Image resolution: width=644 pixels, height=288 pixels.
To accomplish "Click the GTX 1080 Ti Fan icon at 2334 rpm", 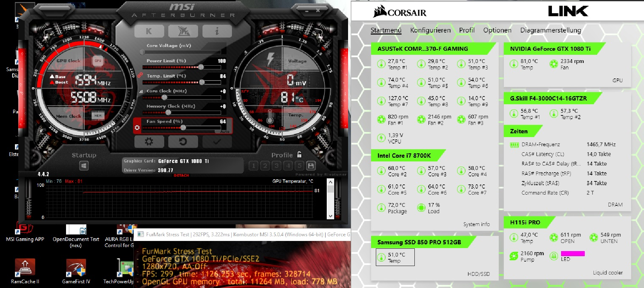I will [x=554, y=64].
